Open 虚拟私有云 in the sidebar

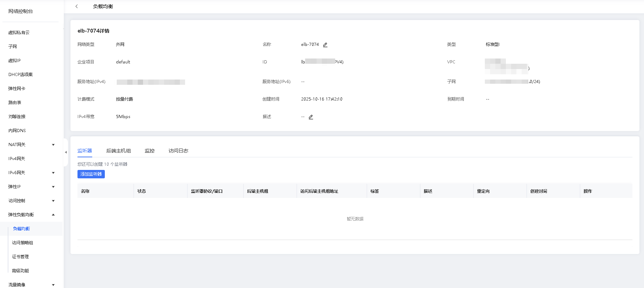19,33
